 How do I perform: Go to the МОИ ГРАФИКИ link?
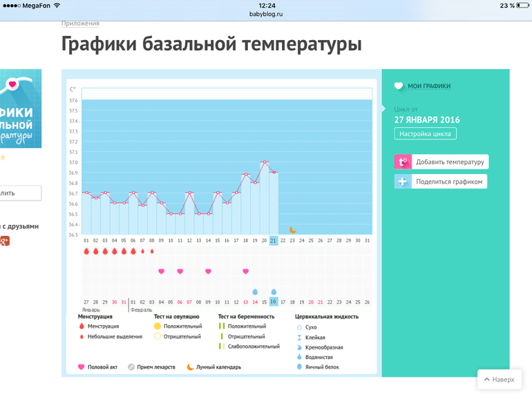[x=428, y=86]
